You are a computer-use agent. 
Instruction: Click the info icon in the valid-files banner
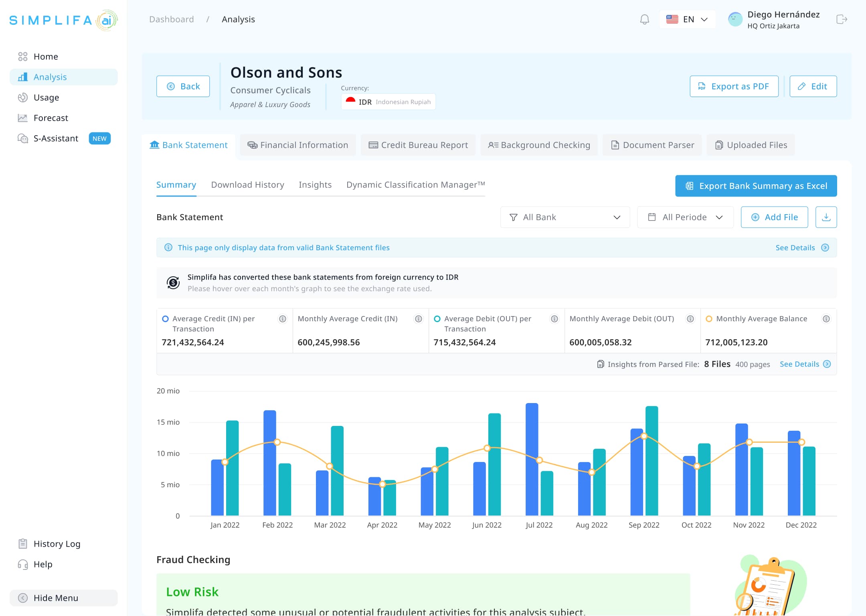pos(168,247)
